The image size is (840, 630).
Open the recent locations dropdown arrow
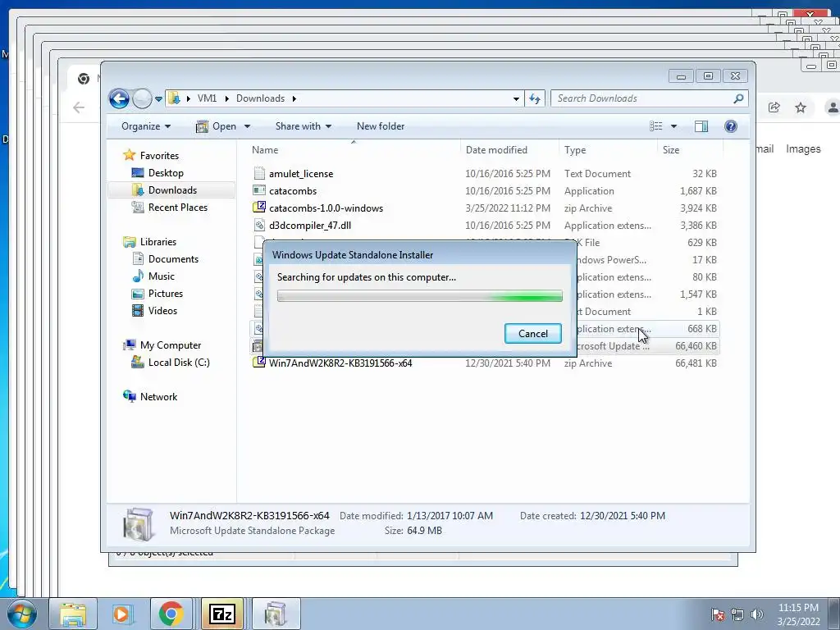[158, 99]
